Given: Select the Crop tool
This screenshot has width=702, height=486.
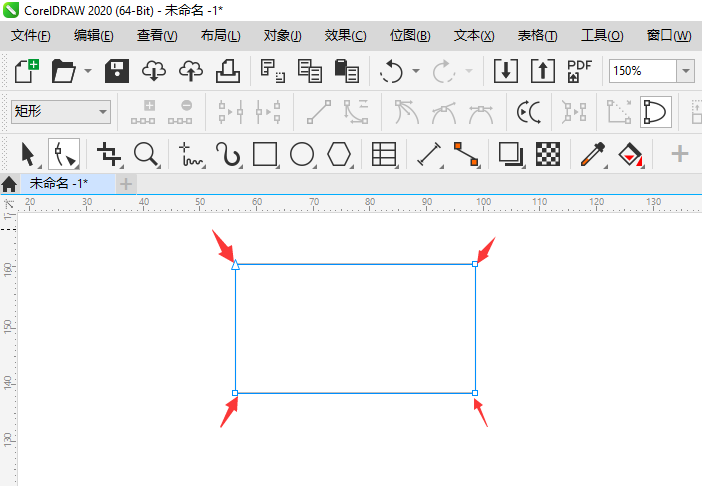Looking at the screenshot, I should (x=109, y=154).
